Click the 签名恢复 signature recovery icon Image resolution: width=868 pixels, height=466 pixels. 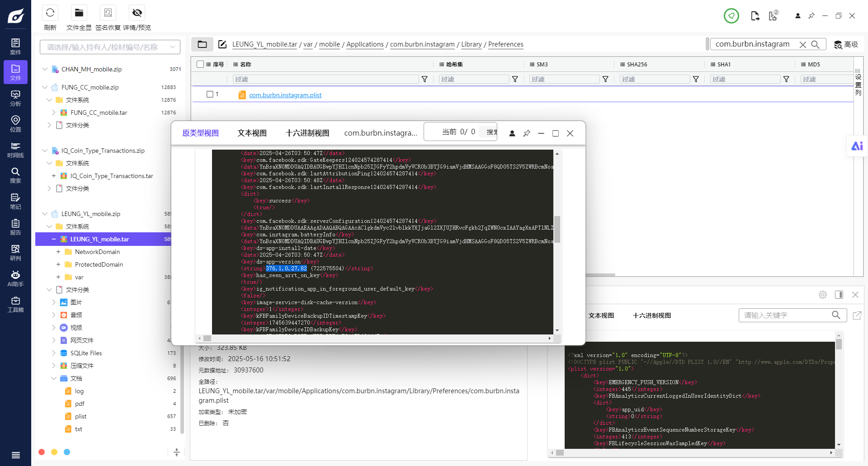[x=108, y=13]
